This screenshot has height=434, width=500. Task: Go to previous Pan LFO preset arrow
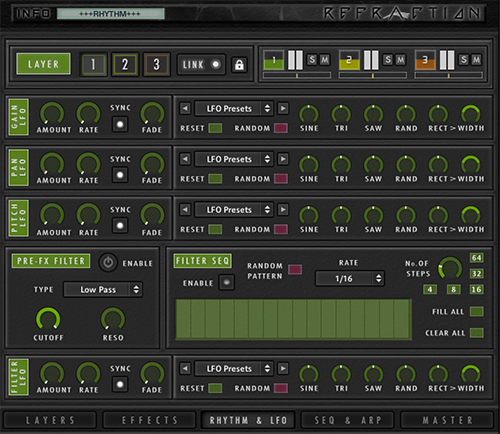[x=185, y=159]
